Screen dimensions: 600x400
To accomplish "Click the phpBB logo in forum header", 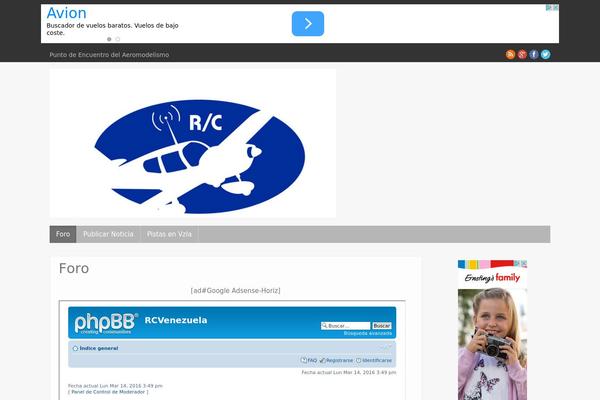I will click(x=106, y=323).
